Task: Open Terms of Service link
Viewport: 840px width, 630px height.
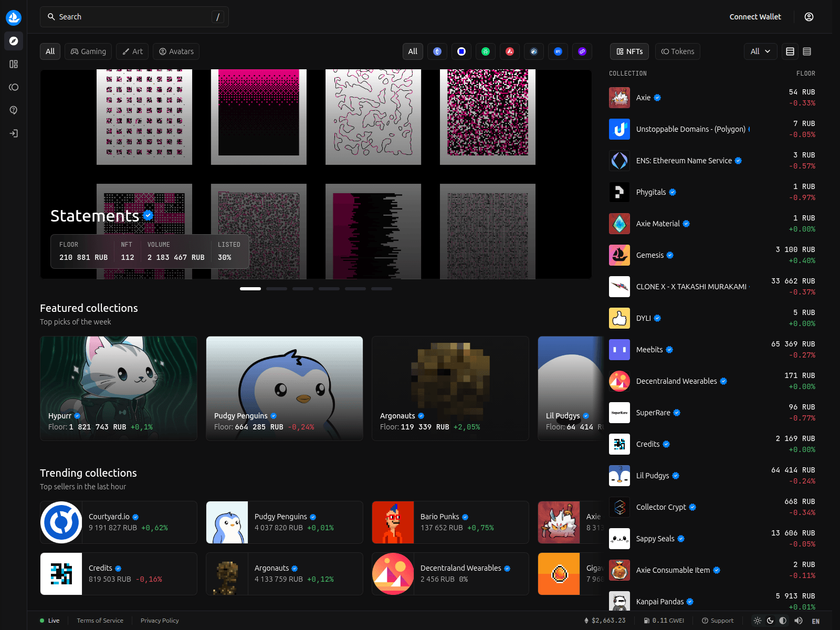Action: point(100,621)
